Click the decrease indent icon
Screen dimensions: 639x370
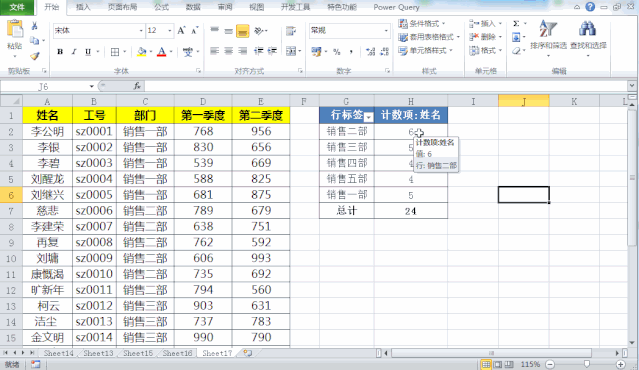coord(258,51)
